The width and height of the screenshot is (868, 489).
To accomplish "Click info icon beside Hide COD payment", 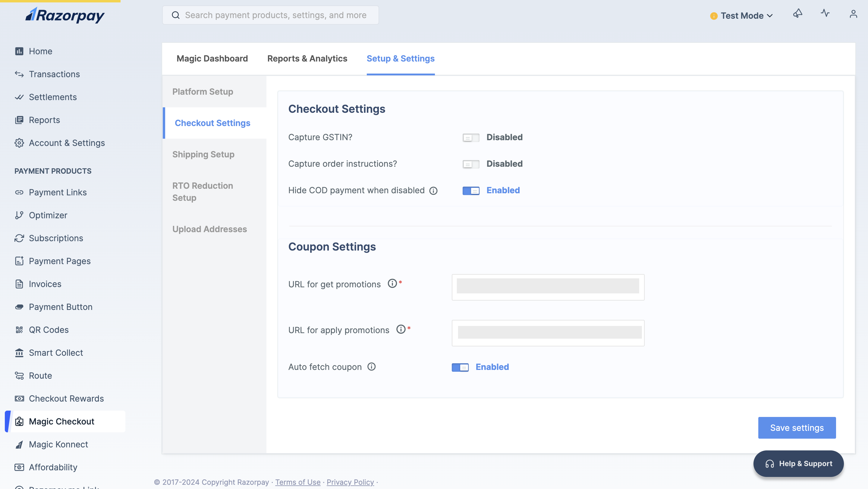I will (433, 191).
